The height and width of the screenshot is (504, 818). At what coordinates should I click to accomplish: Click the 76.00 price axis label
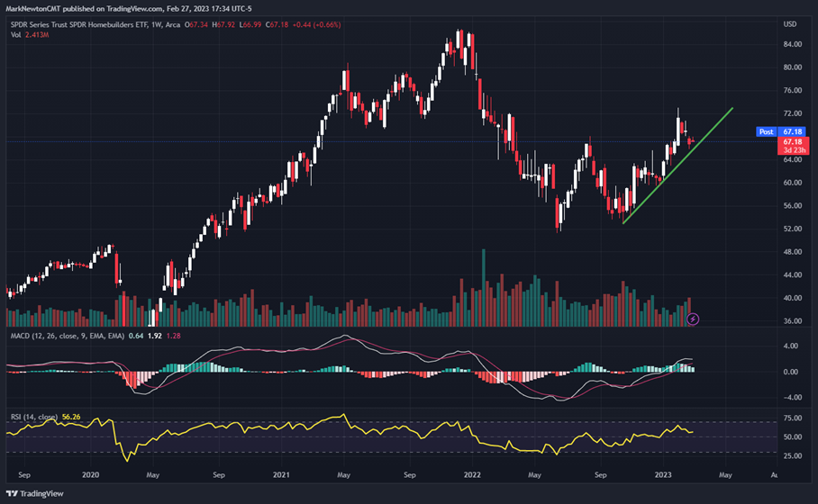(793, 90)
